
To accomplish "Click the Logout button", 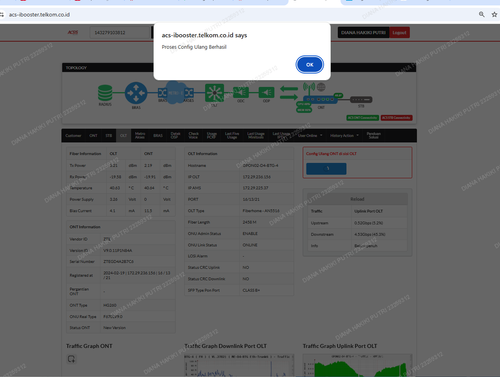I will pos(399,33).
